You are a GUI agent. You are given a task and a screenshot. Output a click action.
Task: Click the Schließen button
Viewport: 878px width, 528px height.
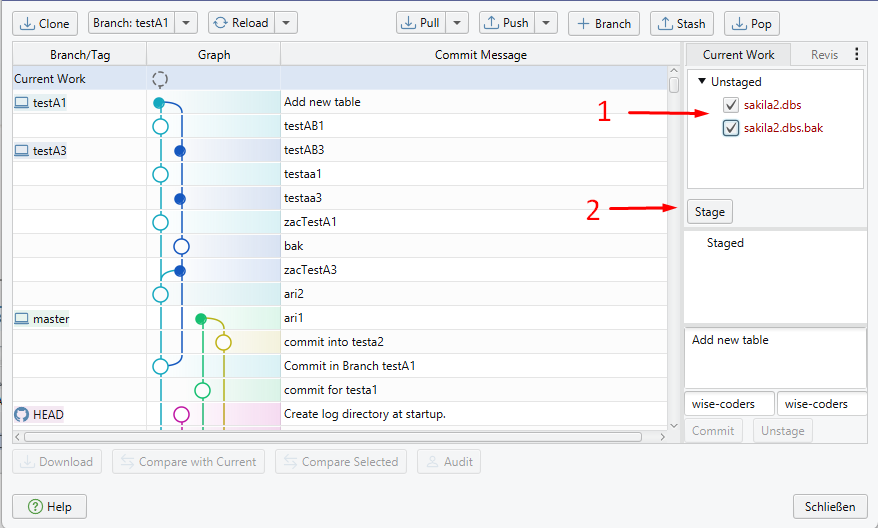tap(830, 507)
